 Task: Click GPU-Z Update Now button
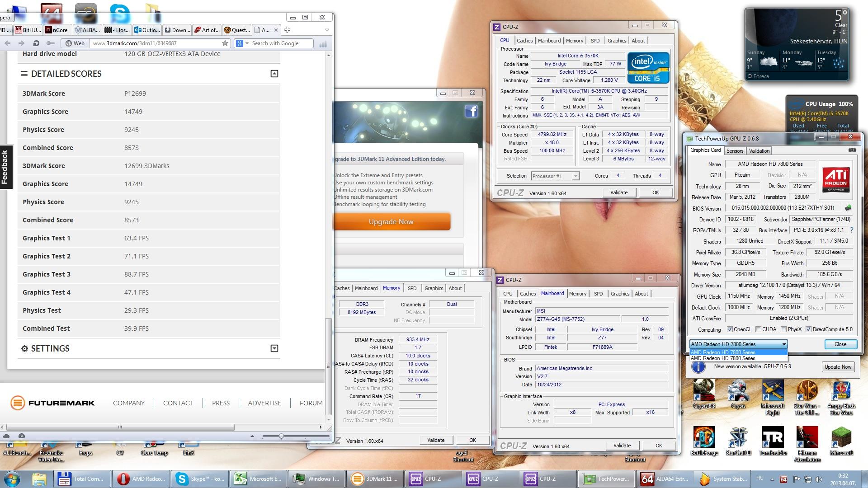(x=837, y=367)
